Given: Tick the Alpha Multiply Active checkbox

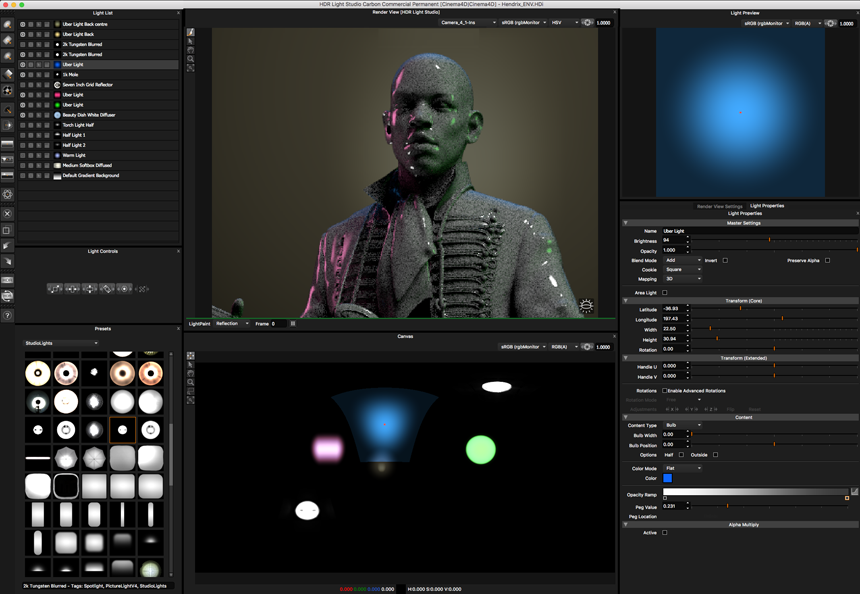Looking at the screenshot, I should pos(665,533).
